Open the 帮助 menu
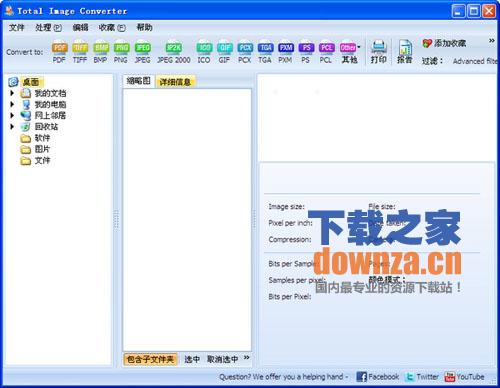The width and height of the screenshot is (500, 388). (144, 27)
